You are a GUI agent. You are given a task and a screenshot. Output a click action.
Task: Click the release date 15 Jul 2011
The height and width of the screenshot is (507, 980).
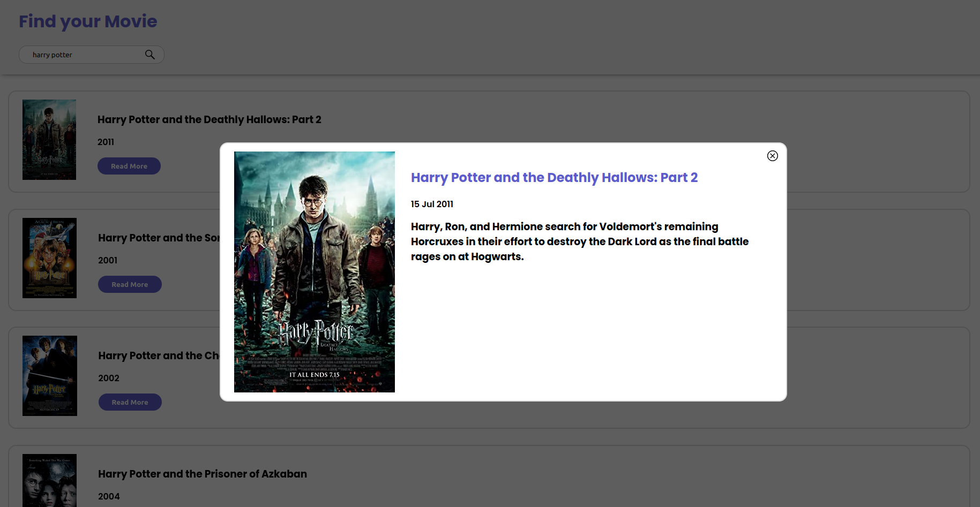432,204
